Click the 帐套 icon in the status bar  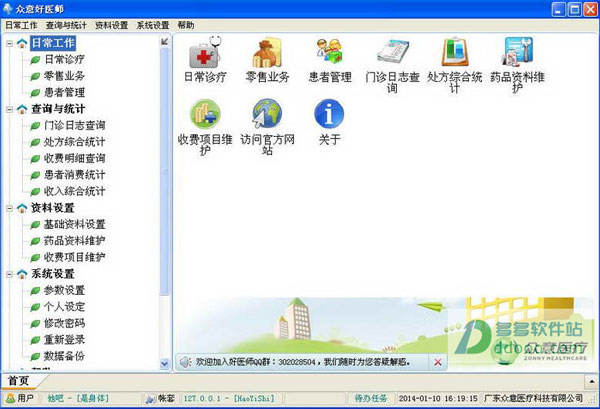click(x=150, y=399)
